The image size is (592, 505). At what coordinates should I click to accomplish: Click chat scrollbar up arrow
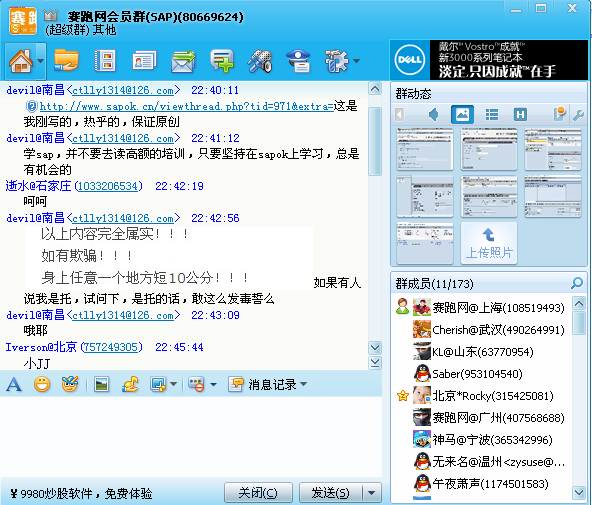[375, 89]
